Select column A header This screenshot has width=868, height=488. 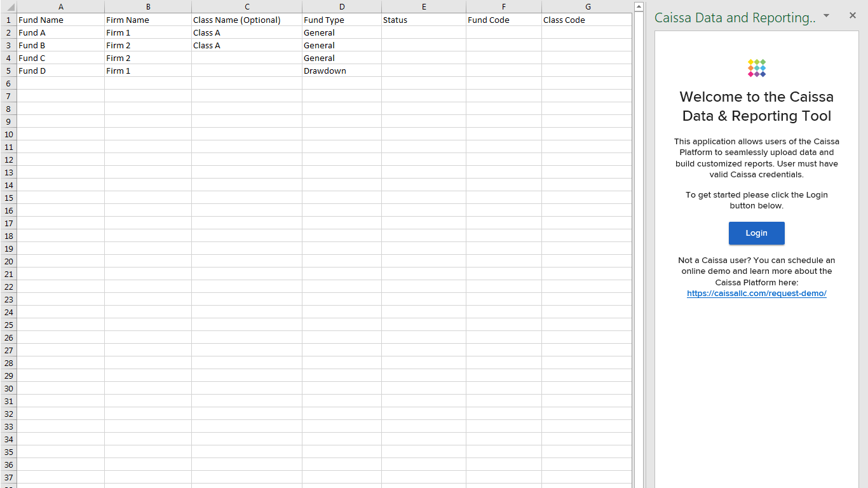(x=61, y=6)
